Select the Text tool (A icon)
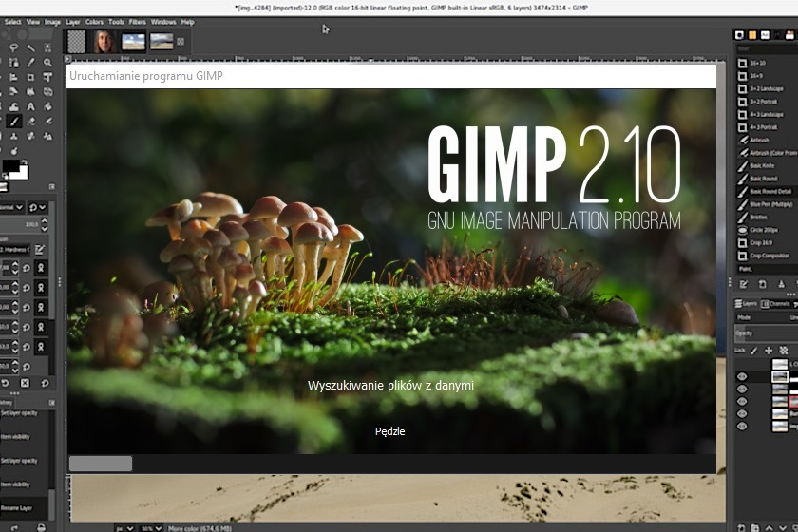Viewport: 798px width, 532px height. 31,106
